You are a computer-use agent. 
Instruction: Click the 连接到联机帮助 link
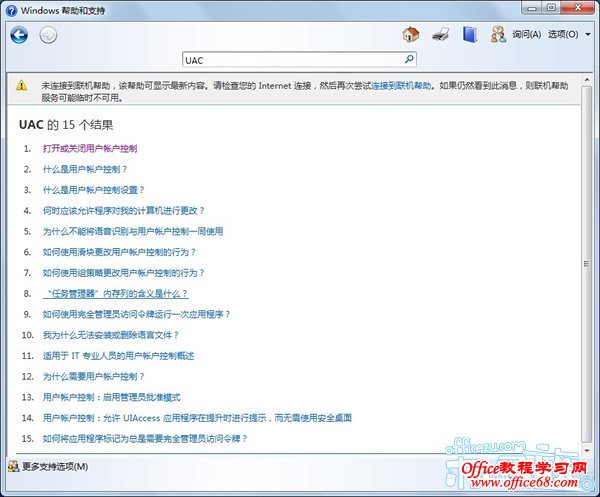pyautogui.click(x=401, y=86)
